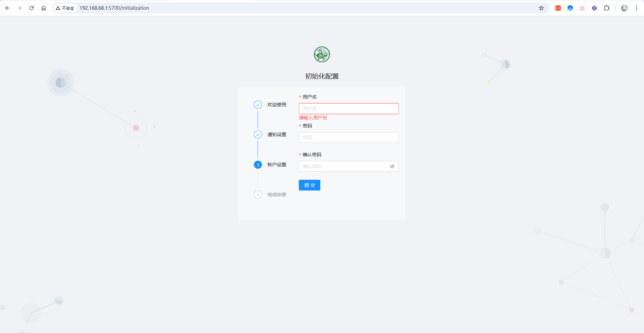Viewport: 644px width, 333px height.
Task: Bookmark this page with the star
Action: click(541, 8)
